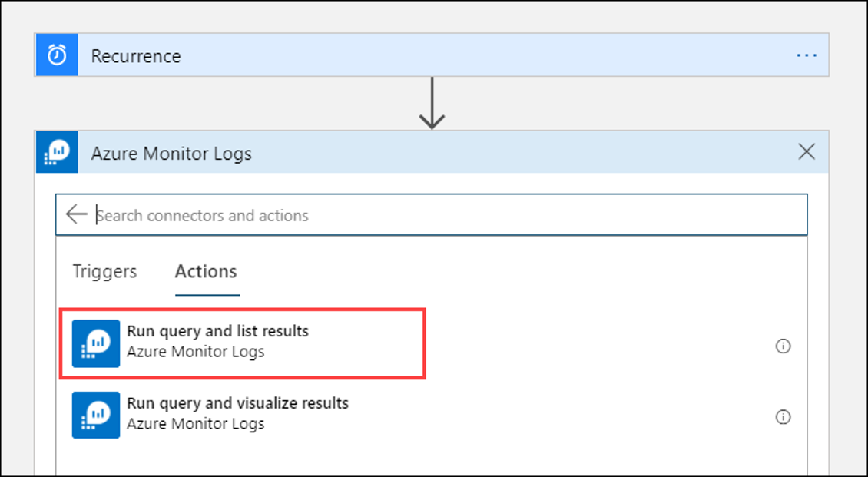Close the Azure Monitor Logs action picker

click(x=807, y=151)
